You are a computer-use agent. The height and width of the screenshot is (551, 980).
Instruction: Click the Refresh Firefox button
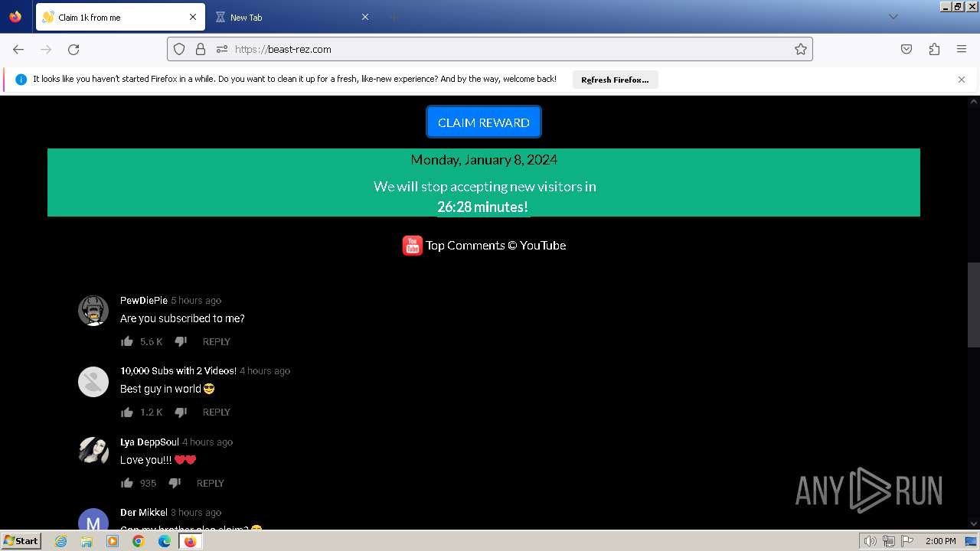[615, 80]
